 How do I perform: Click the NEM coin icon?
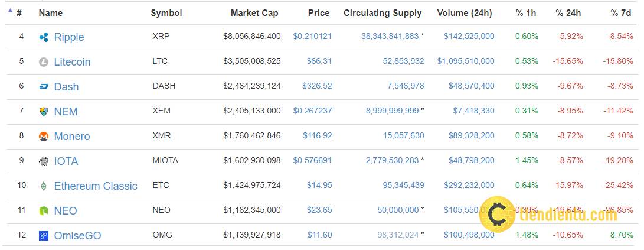[44, 112]
